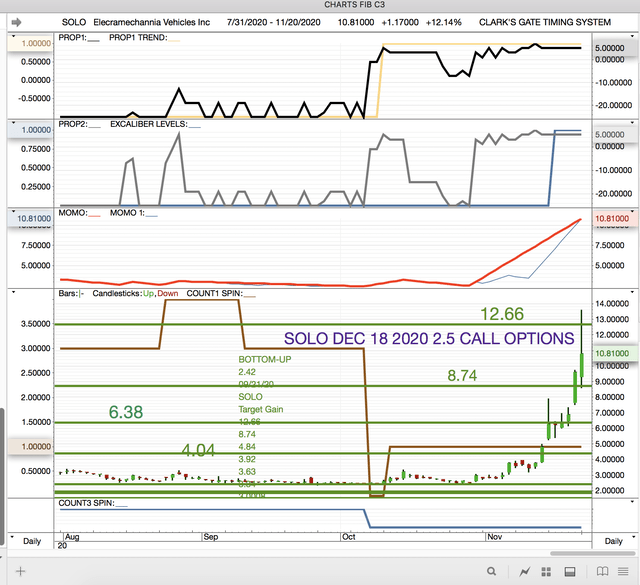Click the SOLO ticker symbol in header
The width and height of the screenshot is (640, 585).
click(x=74, y=22)
